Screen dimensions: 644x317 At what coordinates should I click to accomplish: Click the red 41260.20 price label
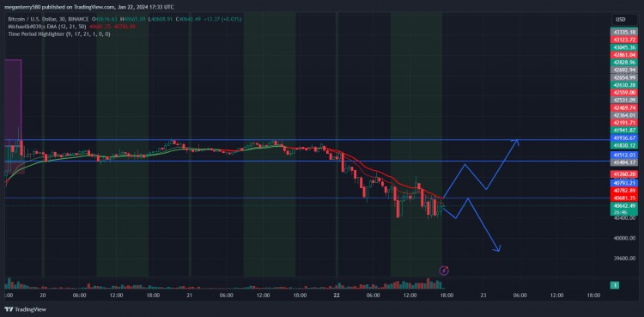(x=623, y=174)
